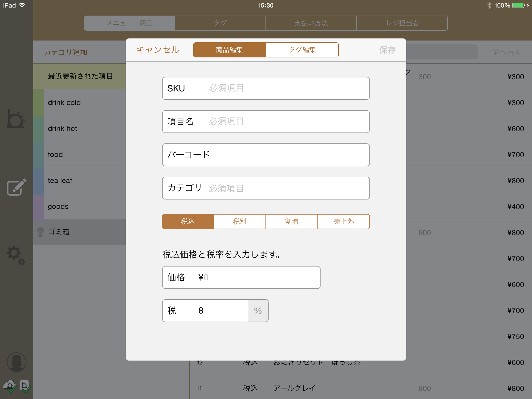Focus the バーコード input field

tap(266, 155)
